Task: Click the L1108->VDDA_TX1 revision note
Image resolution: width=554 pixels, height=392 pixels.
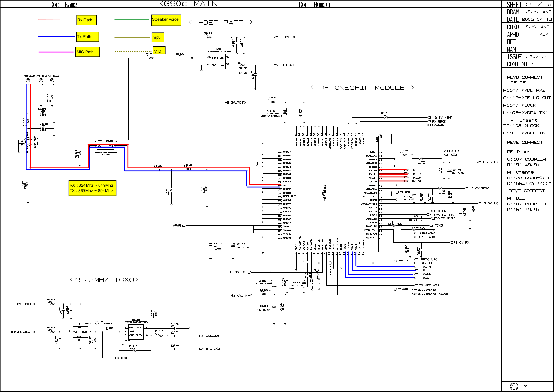Action: pos(526,113)
